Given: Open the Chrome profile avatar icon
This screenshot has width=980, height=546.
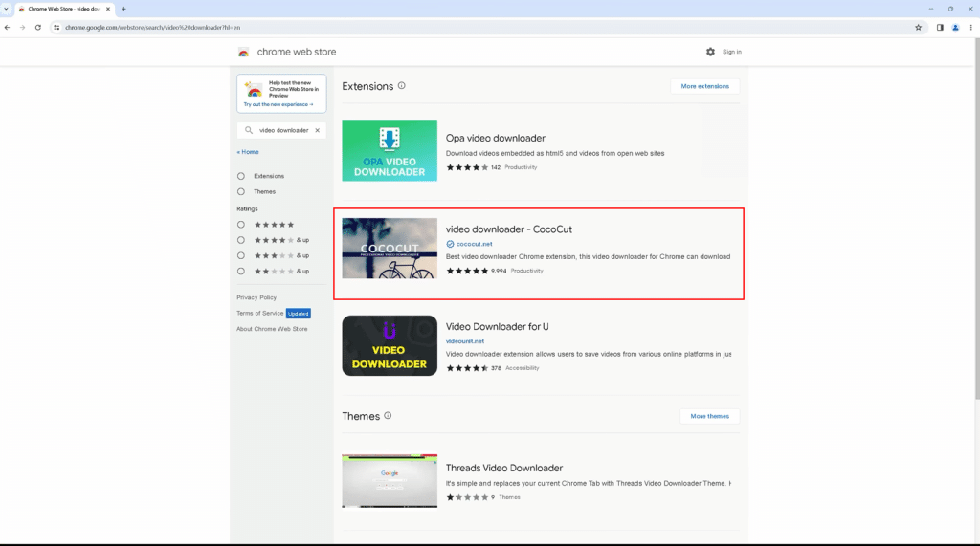Looking at the screenshot, I should pos(955,28).
